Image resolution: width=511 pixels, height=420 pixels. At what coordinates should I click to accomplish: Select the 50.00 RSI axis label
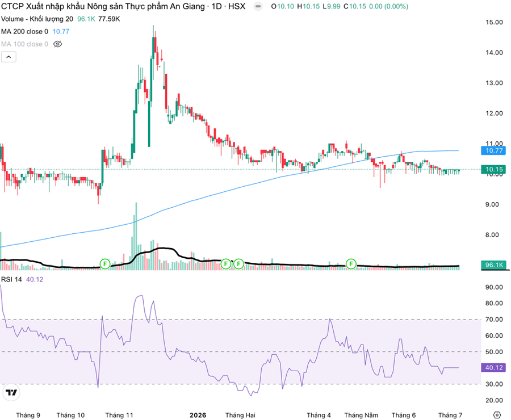coord(494,351)
